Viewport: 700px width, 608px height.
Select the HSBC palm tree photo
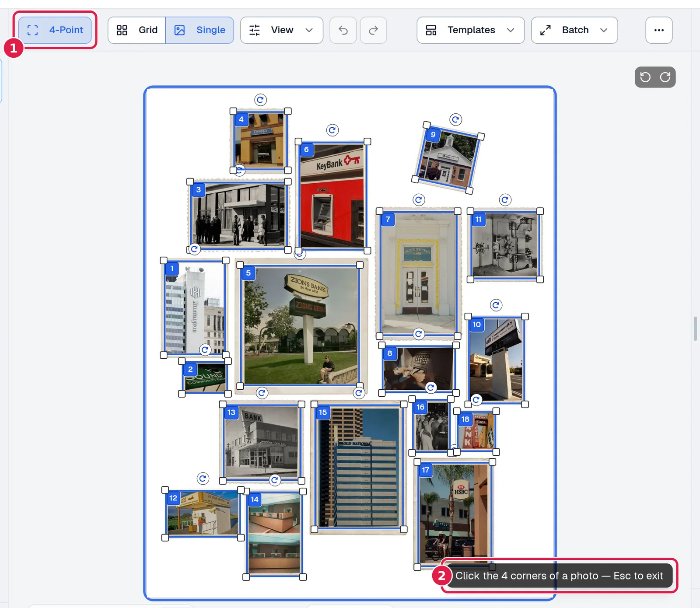(455, 514)
